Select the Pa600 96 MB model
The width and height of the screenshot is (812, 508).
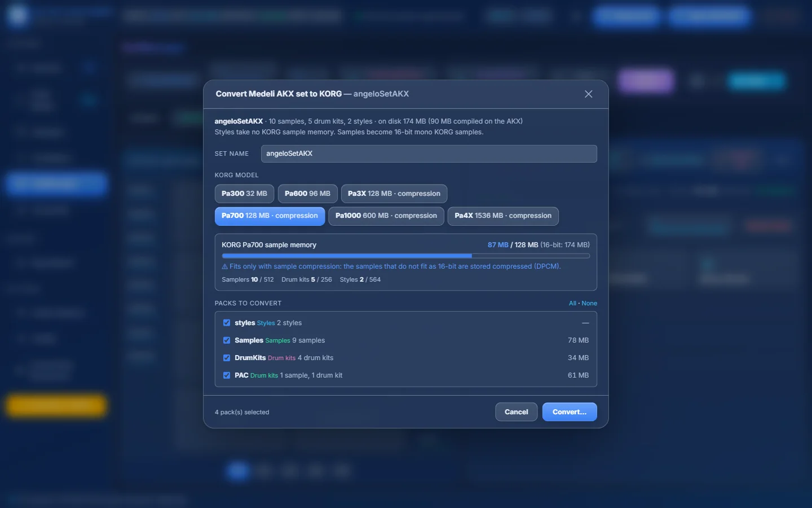tap(307, 194)
